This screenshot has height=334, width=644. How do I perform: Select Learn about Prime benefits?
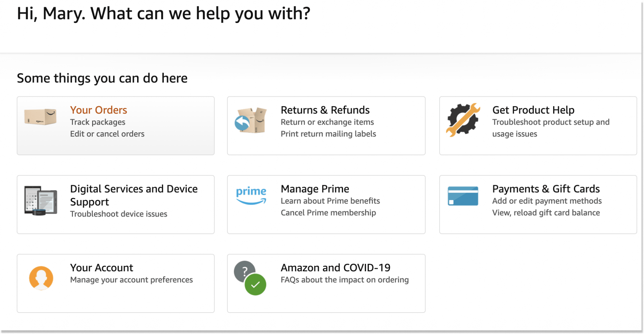point(330,201)
